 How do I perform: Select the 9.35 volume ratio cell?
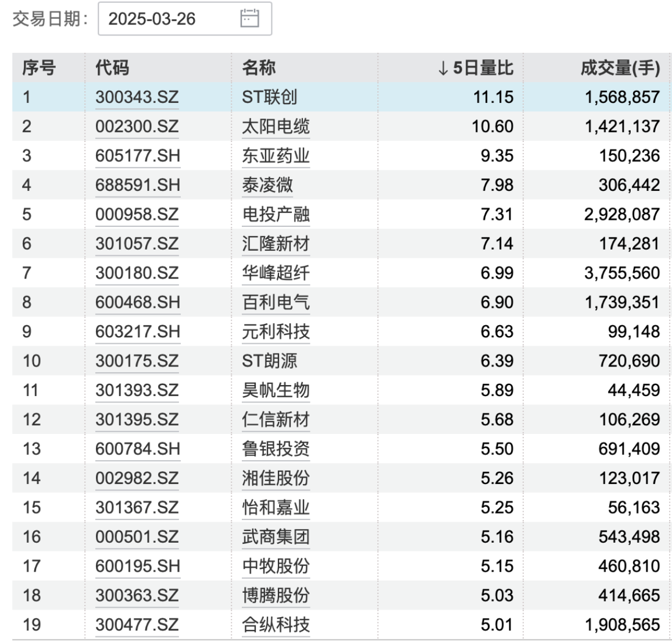pyautogui.click(x=497, y=156)
